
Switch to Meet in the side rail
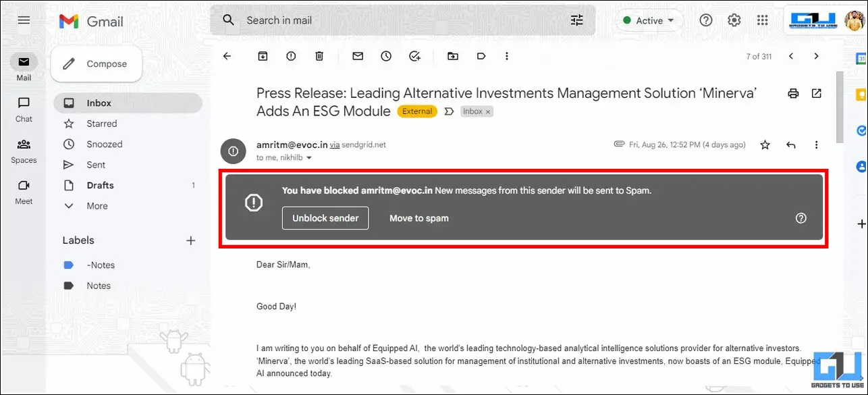tap(24, 192)
